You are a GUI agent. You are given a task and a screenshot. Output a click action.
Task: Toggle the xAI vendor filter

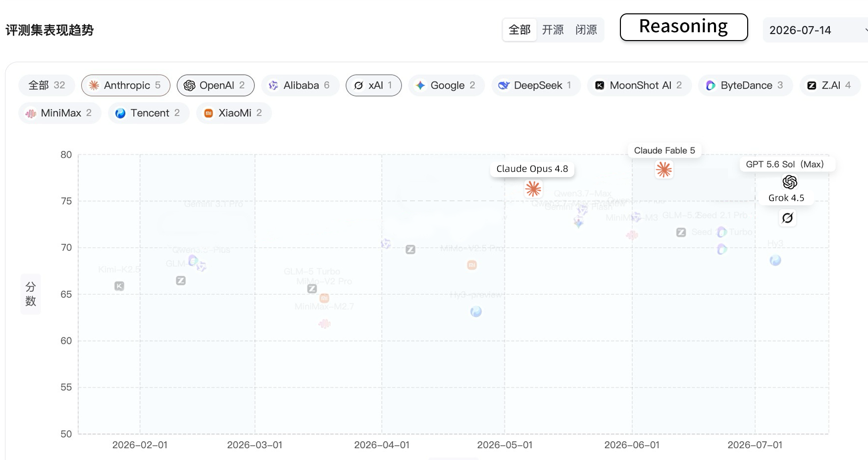coord(373,85)
